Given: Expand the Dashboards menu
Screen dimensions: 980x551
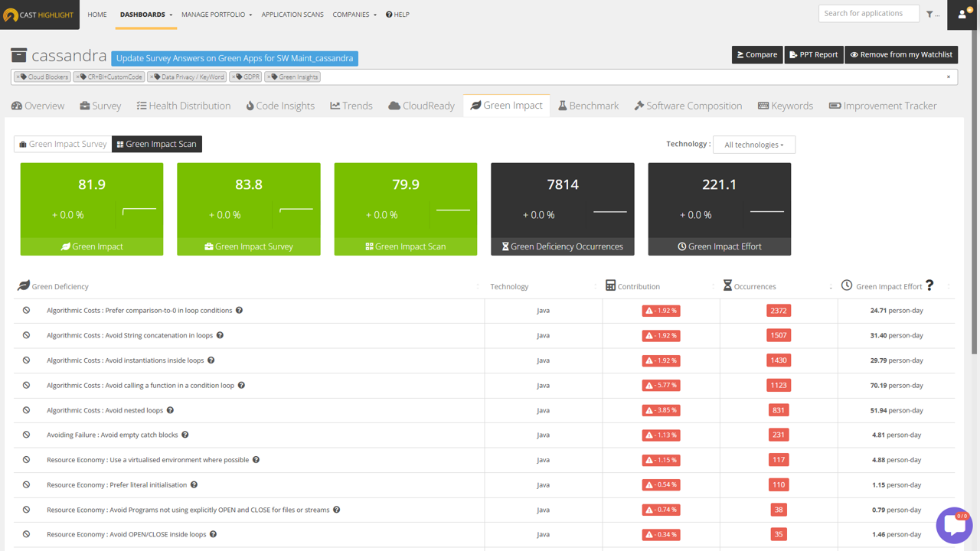Looking at the screenshot, I should click(x=145, y=15).
